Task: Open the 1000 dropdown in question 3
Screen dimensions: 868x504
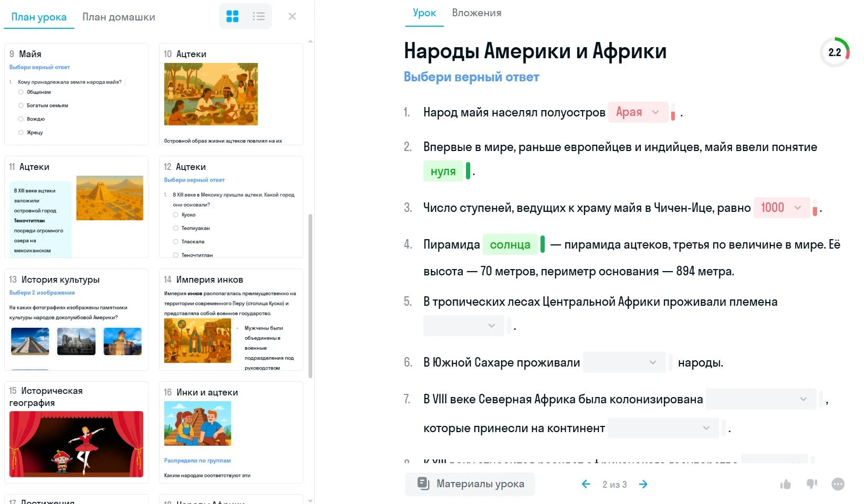Action: point(782,208)
